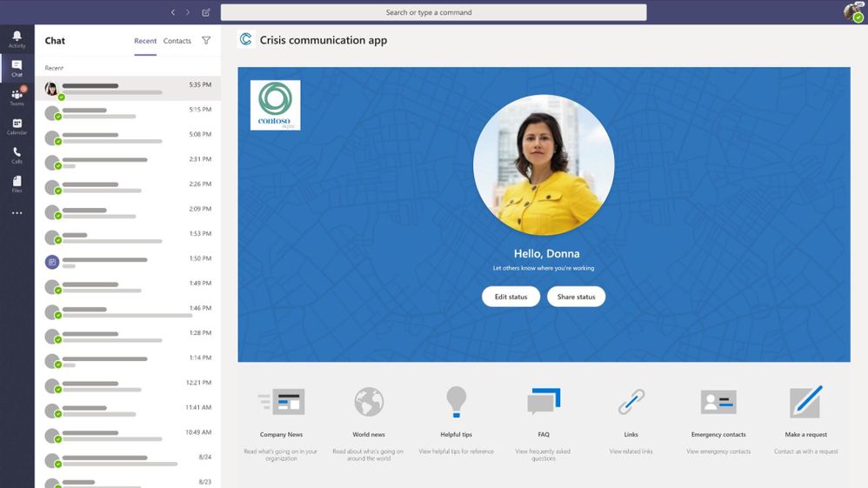Open the chat from 1:14 PM
This screenshot has width=868, height=488.
pos(128,361)
